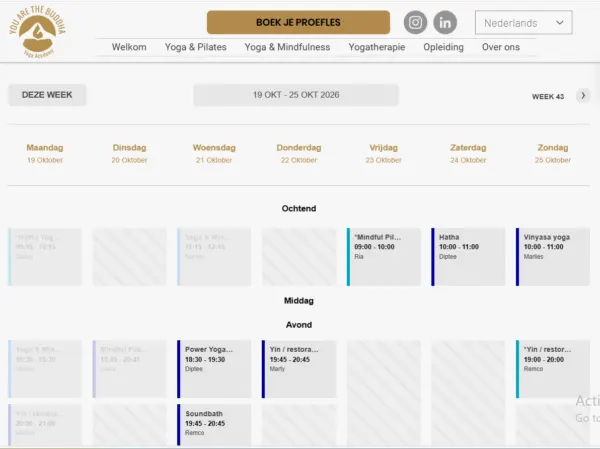
Task: Click the BOEK JE PROEFLES button
Action: 298,22
